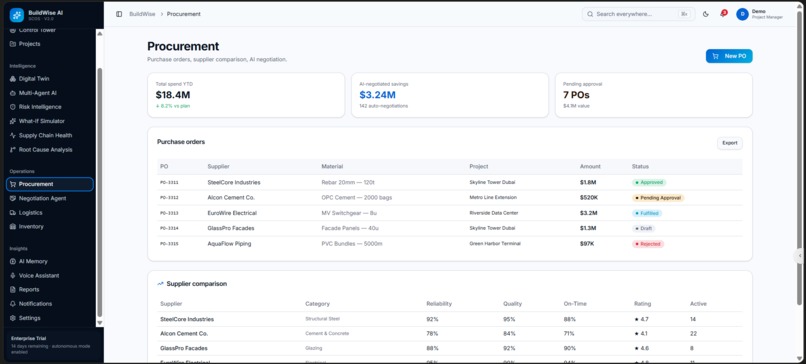Screen dimensions: 806x364
Task: Toggle dark mode with the moon icon
Action: coord(706,14)
